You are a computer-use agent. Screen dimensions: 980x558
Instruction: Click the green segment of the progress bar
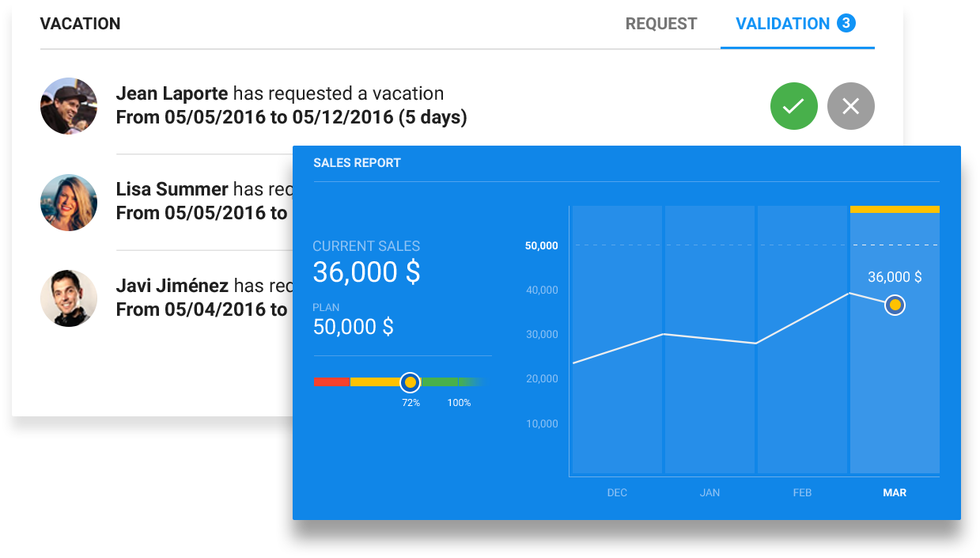453,382
